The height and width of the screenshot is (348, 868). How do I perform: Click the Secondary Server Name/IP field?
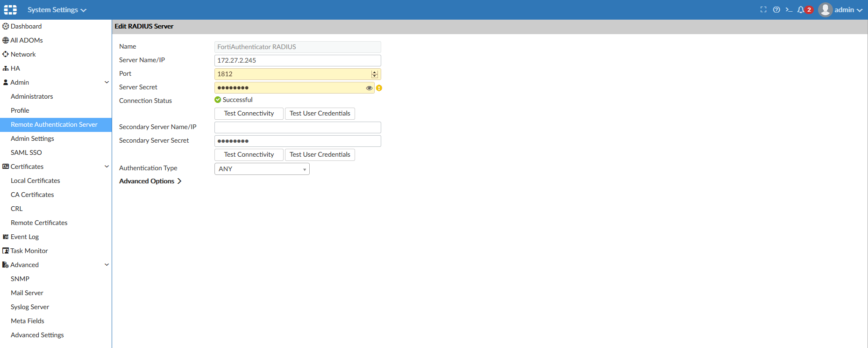coord(298,127)
